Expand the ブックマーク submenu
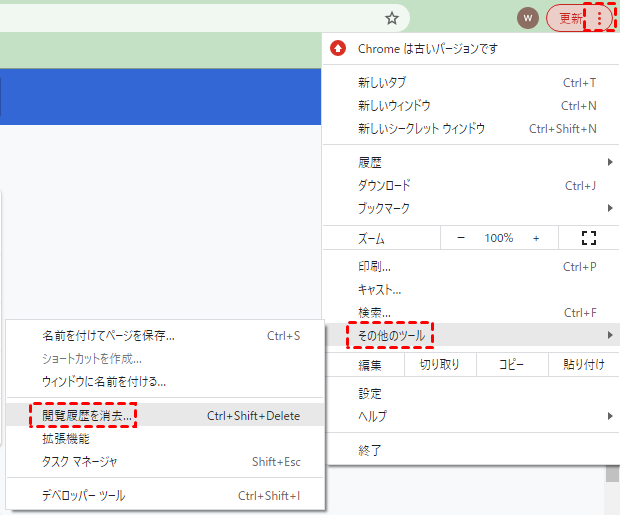This screenshot has width=620, height=515. pyautogui.click(x=471, y=208)
